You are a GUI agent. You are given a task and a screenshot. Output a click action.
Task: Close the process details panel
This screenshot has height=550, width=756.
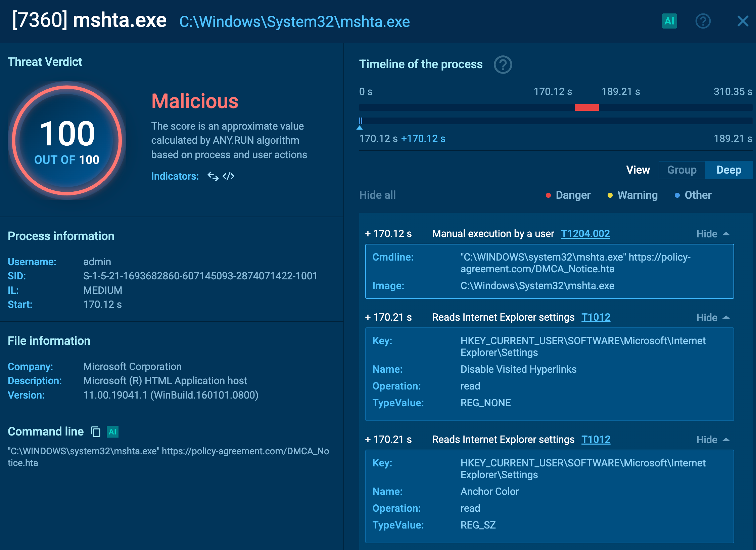(743, 21)
